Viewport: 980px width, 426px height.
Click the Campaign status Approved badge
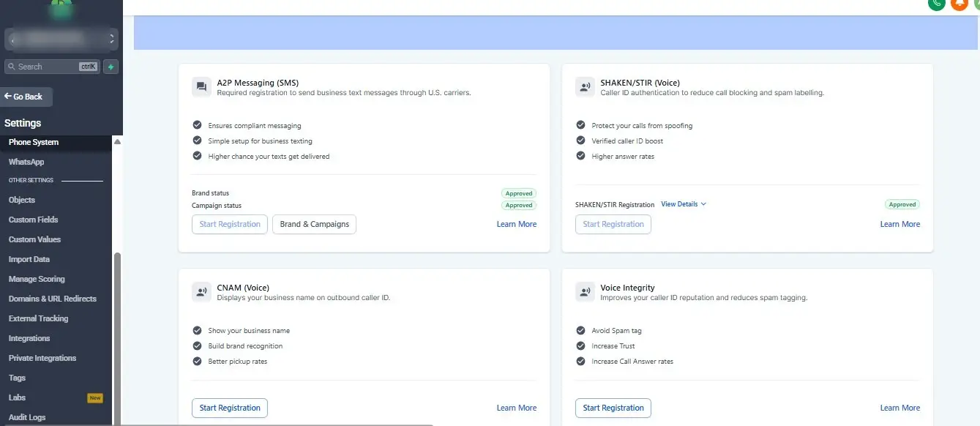pos(519,206)
